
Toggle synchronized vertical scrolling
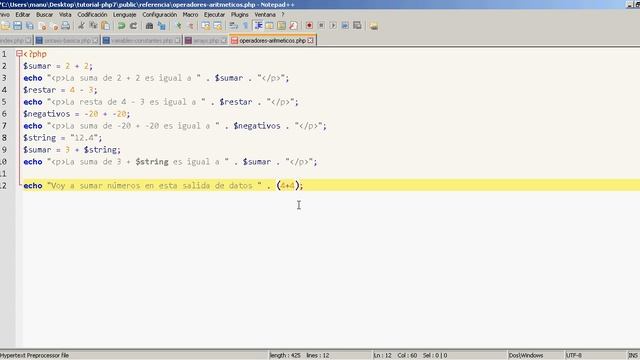click(206, 26)
